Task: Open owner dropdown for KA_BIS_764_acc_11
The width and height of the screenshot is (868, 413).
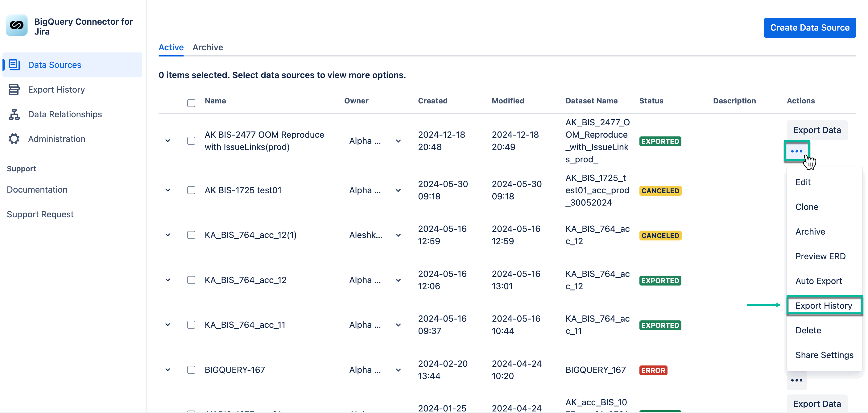Action: (398, 325)
